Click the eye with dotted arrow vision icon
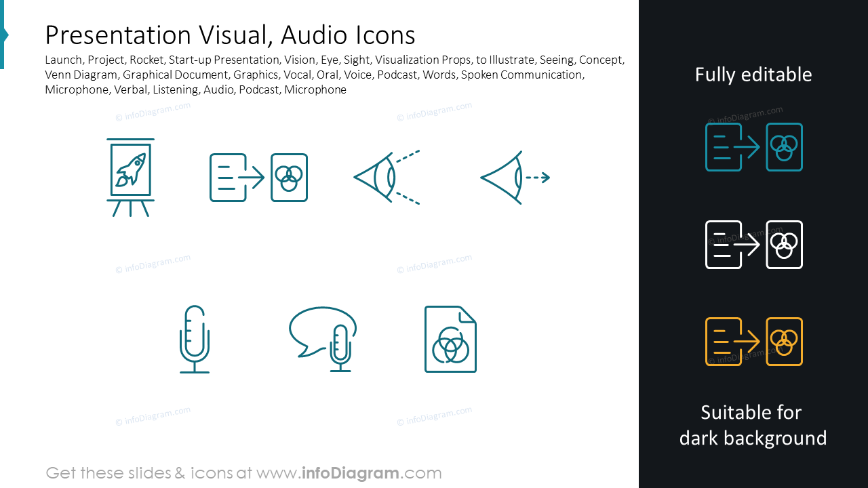Screen dimensions: 868x488 (515, 178)
